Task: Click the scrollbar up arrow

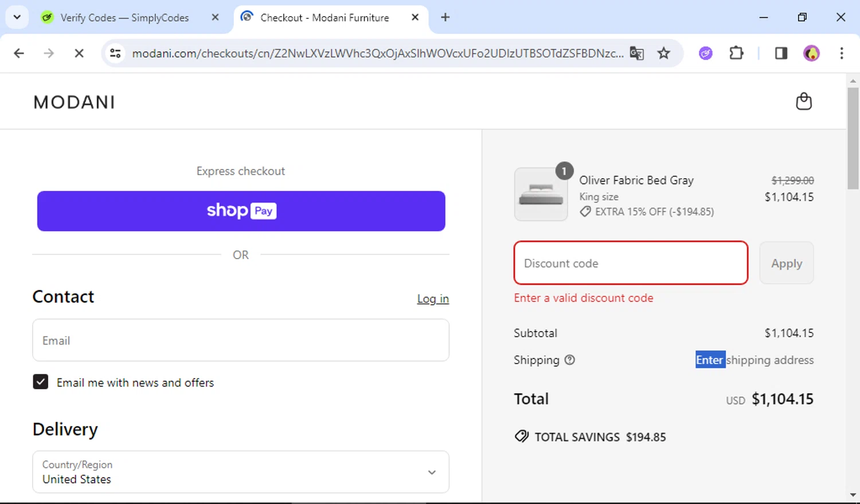Action: 853,81
